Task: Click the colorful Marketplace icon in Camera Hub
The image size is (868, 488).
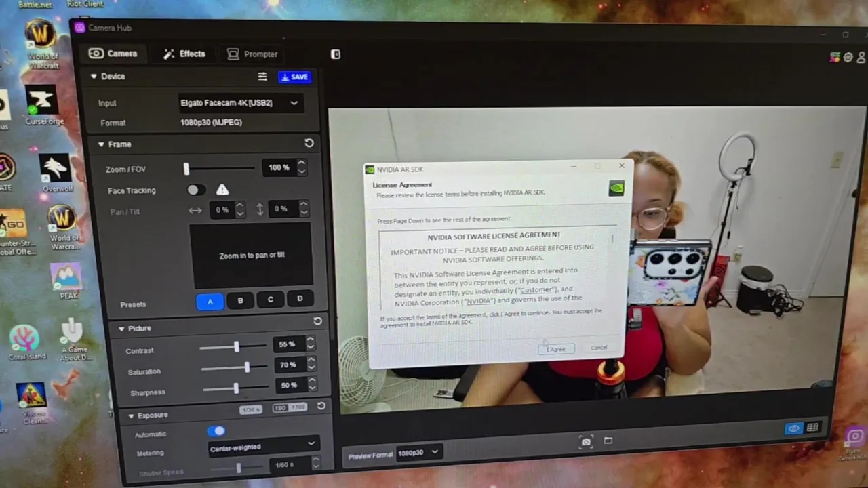Action: pos(835,58)
